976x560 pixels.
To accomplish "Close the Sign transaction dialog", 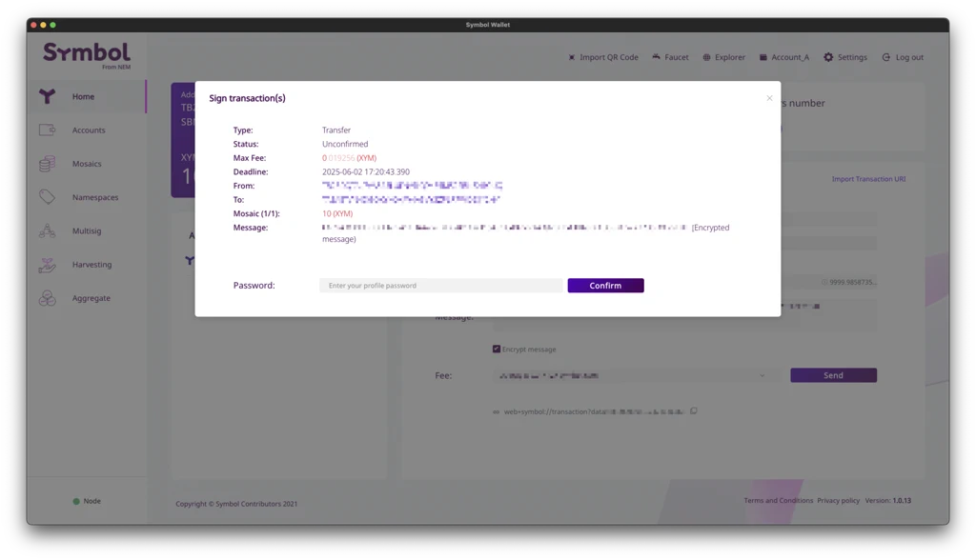I will [x=769, y=98].
